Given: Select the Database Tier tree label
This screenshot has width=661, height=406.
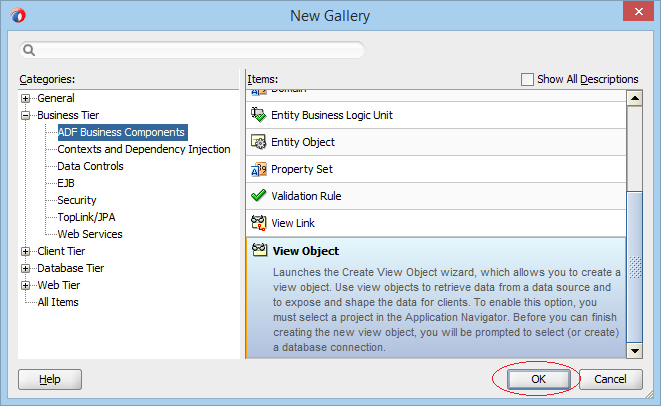Looking at the screenshot, I should [x=70, y=268].
